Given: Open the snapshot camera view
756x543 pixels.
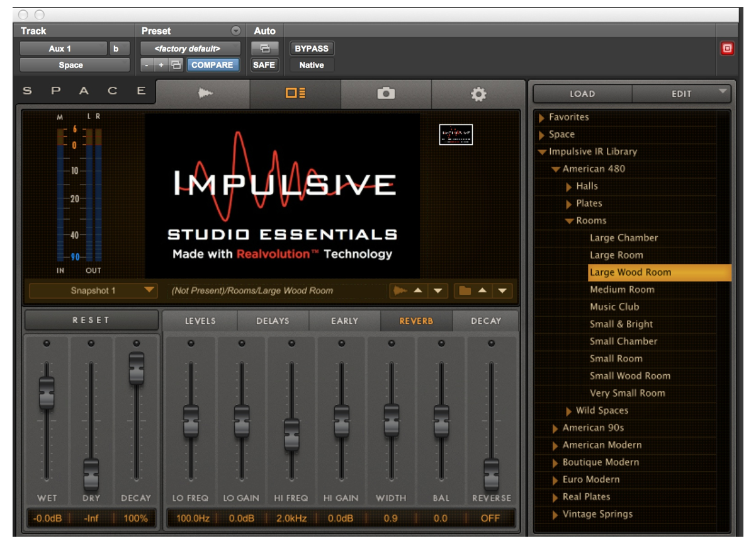Looking at the screenshot, I should coord(386,94).
